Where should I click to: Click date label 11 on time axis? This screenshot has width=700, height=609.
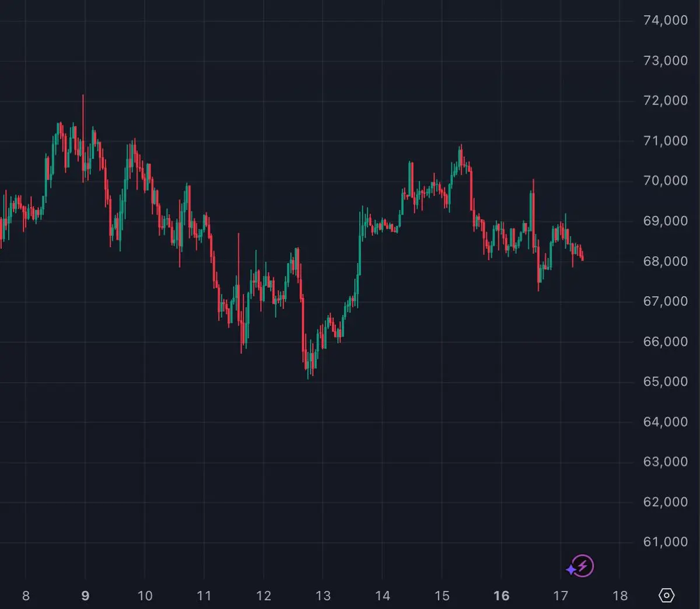(x=204, y=596)
